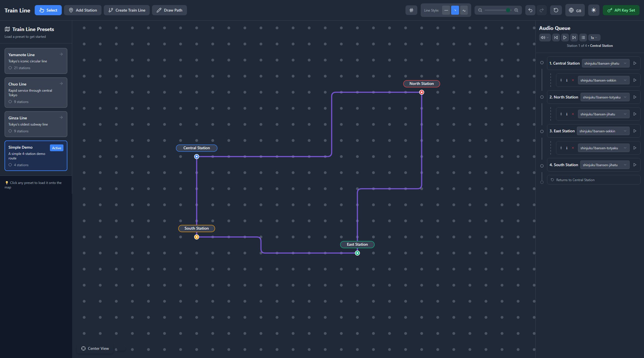Click the undo arrow icon

[x=530, y=10]
